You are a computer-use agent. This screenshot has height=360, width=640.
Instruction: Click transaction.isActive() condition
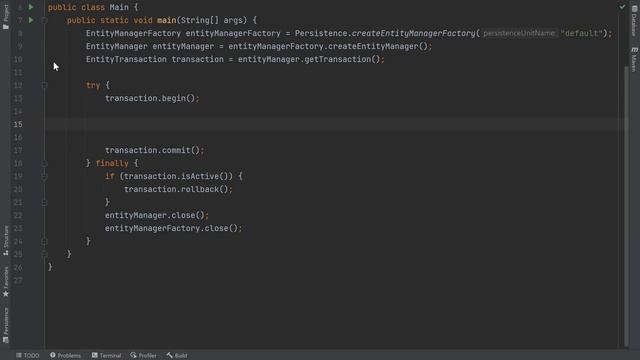pyautogui.click(x=178, y=176)
